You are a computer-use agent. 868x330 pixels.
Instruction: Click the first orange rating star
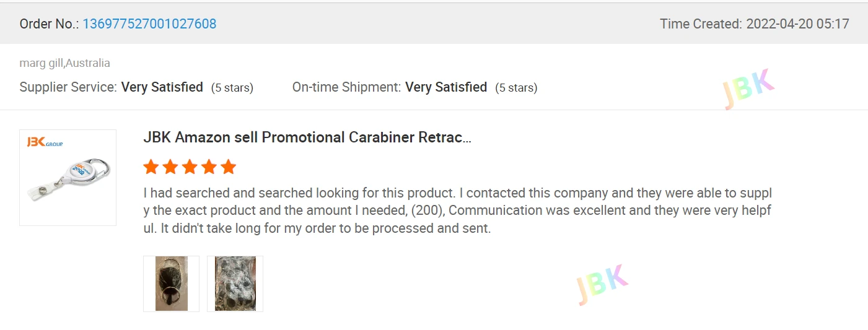pos(151,167)
